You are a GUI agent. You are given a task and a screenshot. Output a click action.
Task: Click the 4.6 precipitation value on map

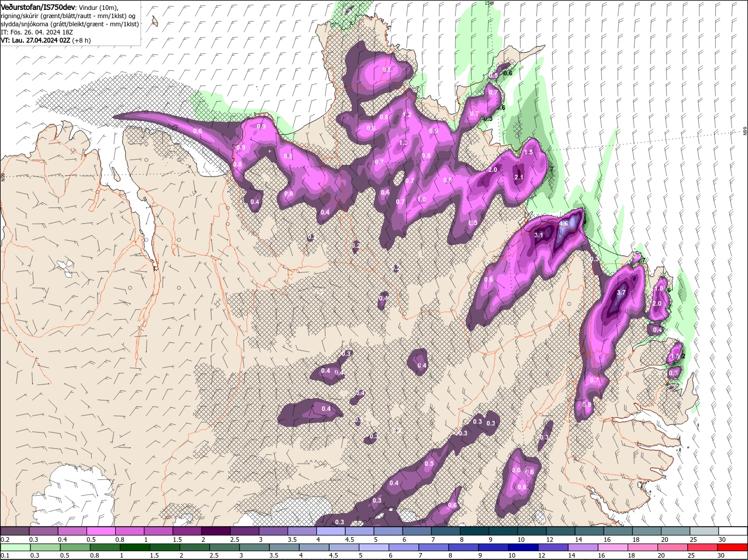[564, 224]
